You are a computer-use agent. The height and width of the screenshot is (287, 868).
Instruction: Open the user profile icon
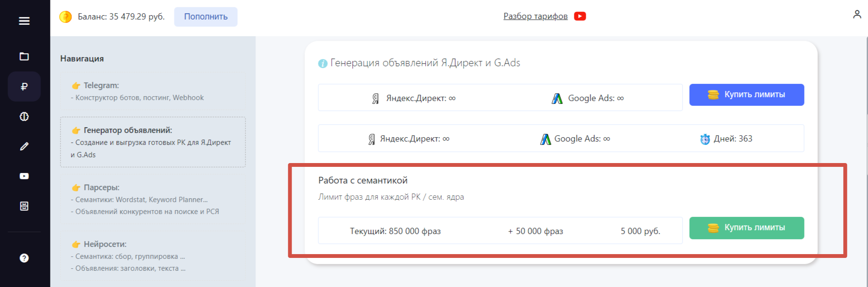tap(857, 15)
